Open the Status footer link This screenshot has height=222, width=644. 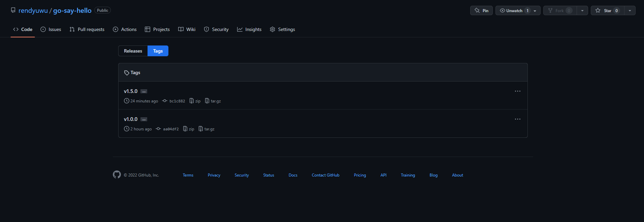coord(269,175)
